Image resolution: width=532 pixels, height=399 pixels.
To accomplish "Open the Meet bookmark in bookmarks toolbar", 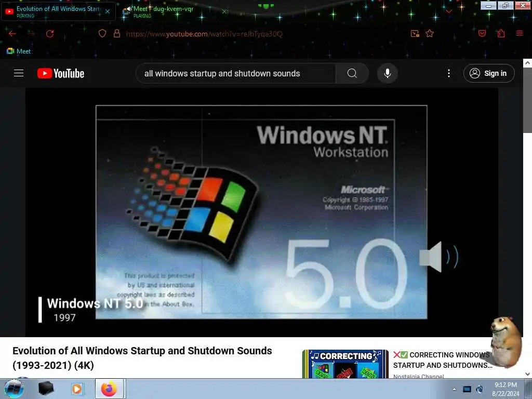I will click(x=19, y=51).
